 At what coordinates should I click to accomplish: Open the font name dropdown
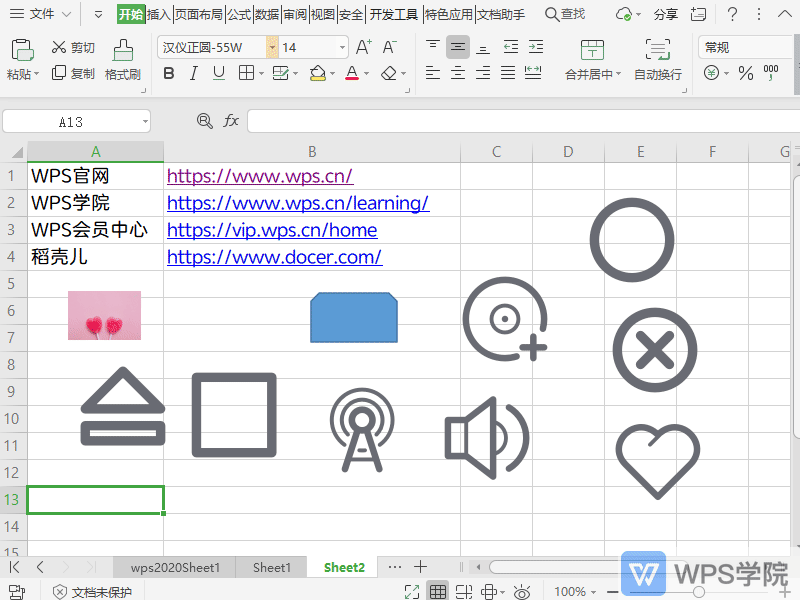point(272,48)
